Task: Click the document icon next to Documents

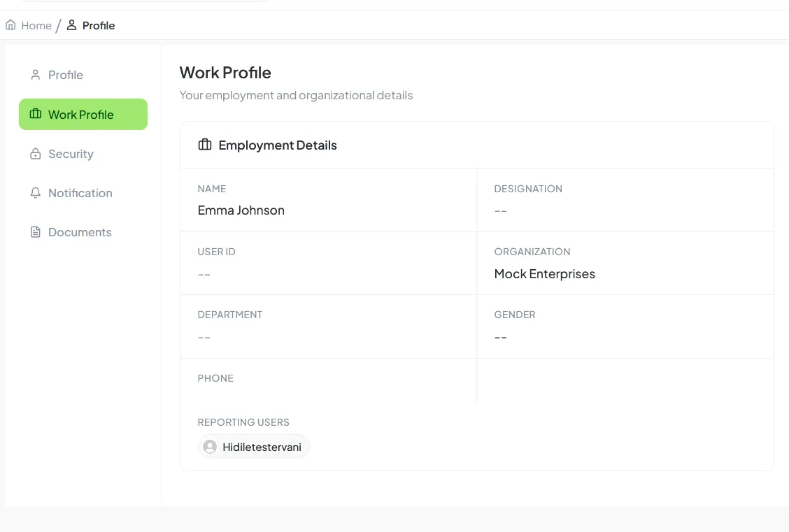Action: point(35,231)
